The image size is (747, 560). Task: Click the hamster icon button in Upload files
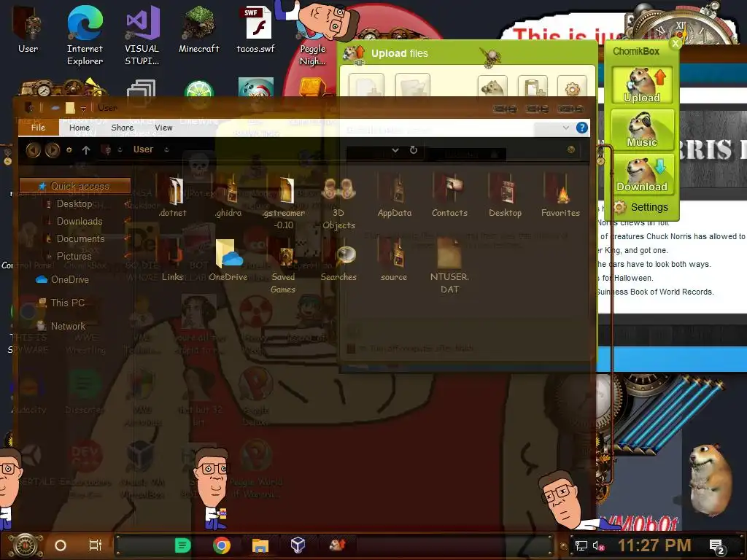tap(492, 87)
